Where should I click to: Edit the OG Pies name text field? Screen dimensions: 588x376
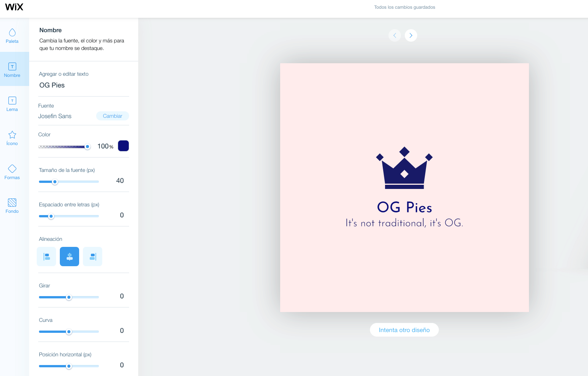[x=84, y=85]
